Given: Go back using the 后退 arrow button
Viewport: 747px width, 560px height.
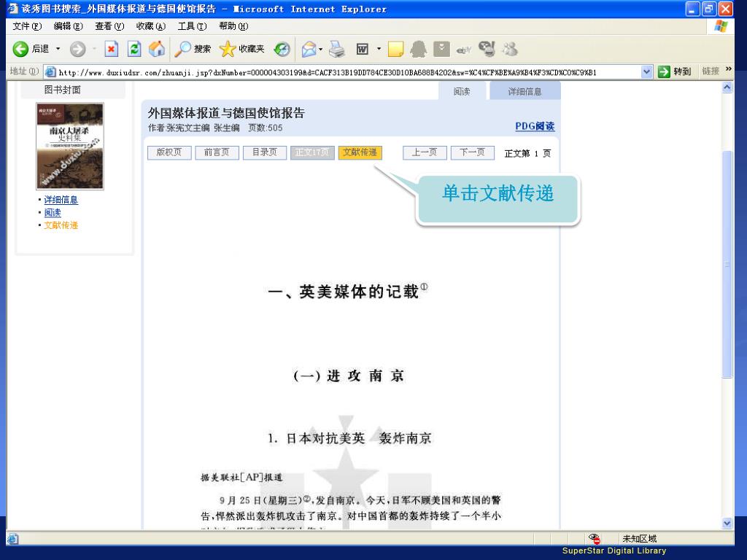Looking at the screenshot, I should point(31,49).
